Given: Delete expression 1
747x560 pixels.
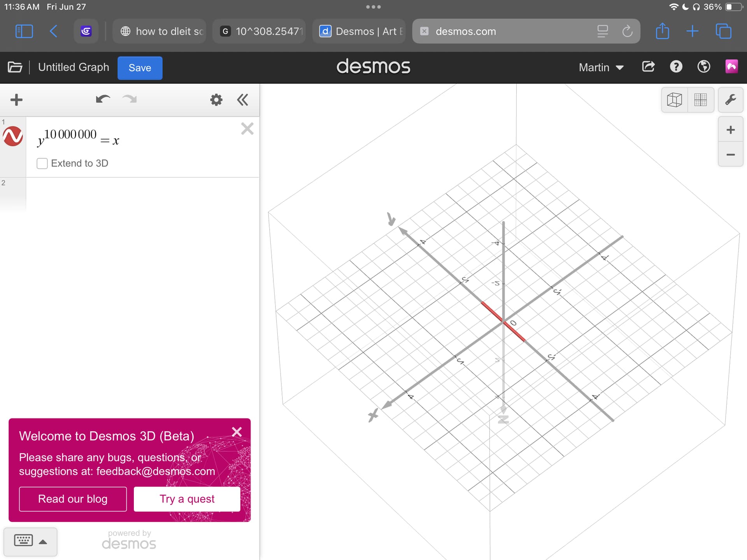Looking at the screenshot, I should click(247, 128).
